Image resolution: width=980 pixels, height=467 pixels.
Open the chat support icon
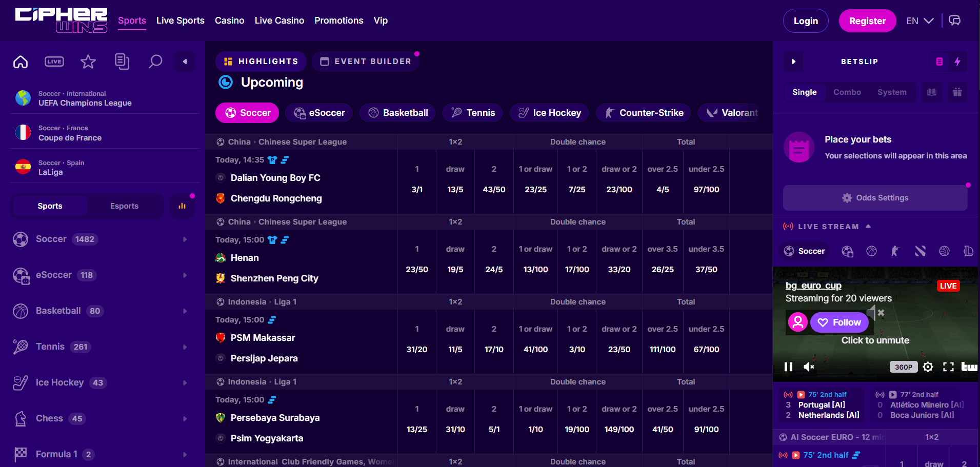[x=954, y=21]
